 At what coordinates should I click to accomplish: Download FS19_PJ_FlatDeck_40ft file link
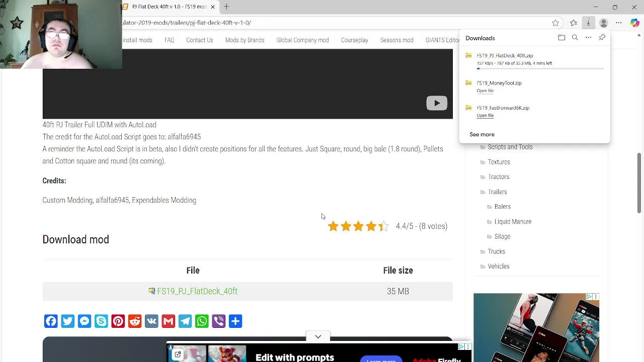coord(197,291)
